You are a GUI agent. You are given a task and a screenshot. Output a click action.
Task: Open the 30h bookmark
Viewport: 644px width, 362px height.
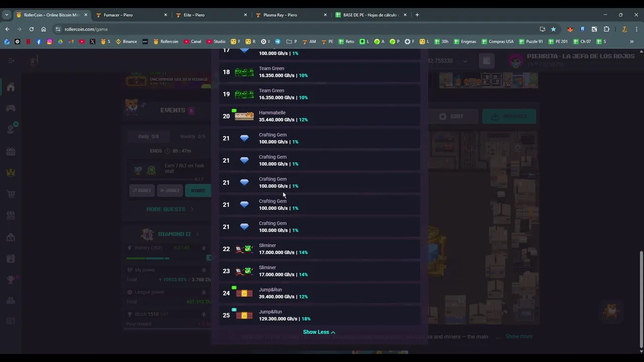click(x=440, y=42)
